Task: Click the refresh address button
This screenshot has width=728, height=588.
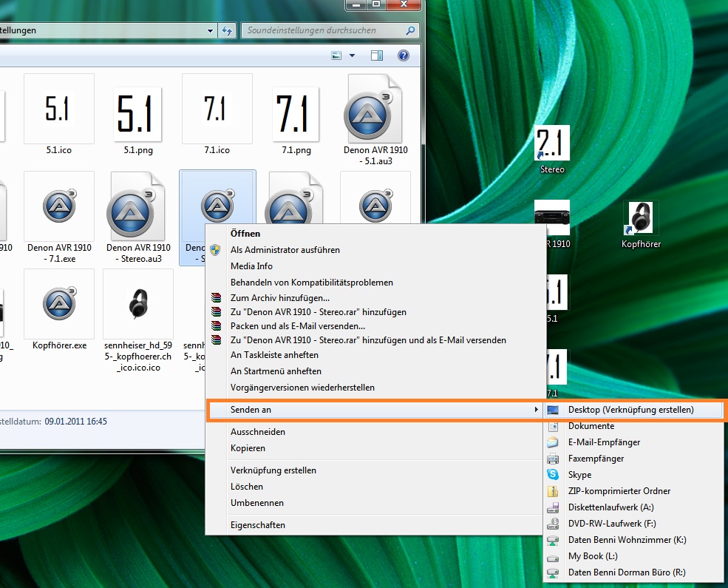Action: click(x=227, y=30)
